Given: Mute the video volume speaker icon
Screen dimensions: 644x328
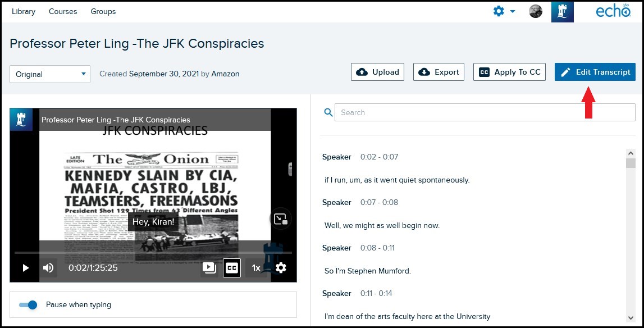Looking at the screenshot, I should 48,268.
